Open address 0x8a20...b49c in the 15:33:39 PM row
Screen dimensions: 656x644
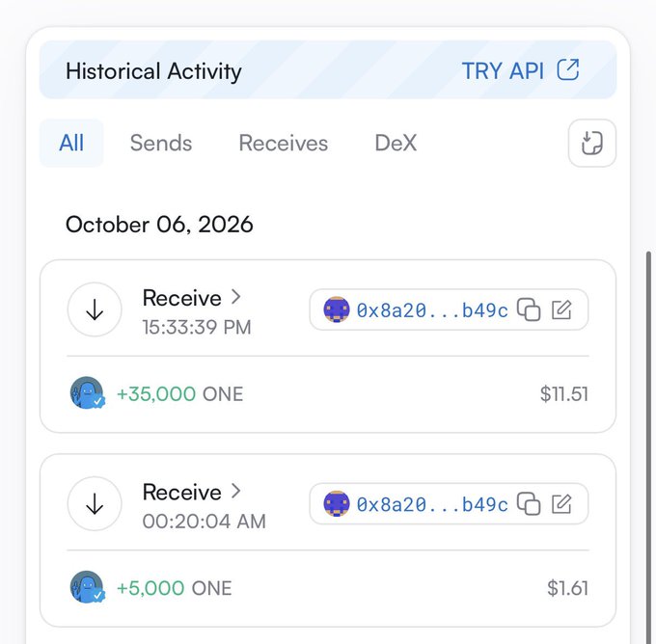click(x=432, y=310)
